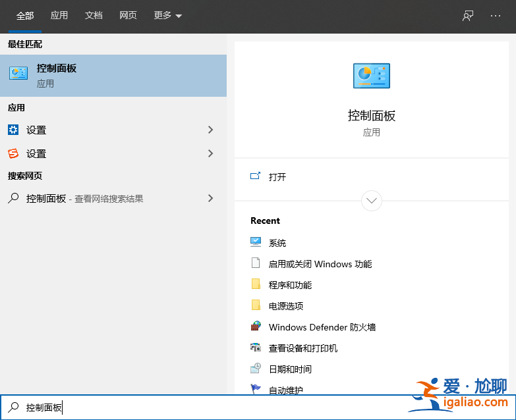Click the web search magnifier icon
This screenshot has width=516, height=420.
click(x=13, y=198)
